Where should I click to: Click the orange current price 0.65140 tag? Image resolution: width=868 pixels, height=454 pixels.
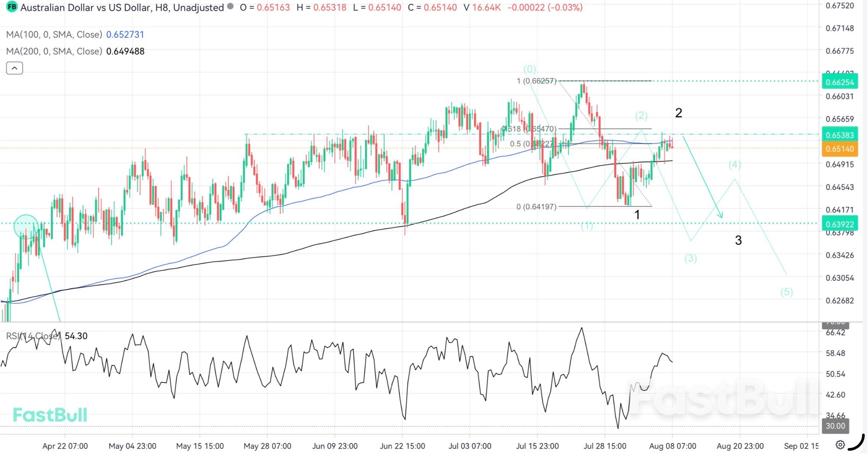(x=839, y=149)
